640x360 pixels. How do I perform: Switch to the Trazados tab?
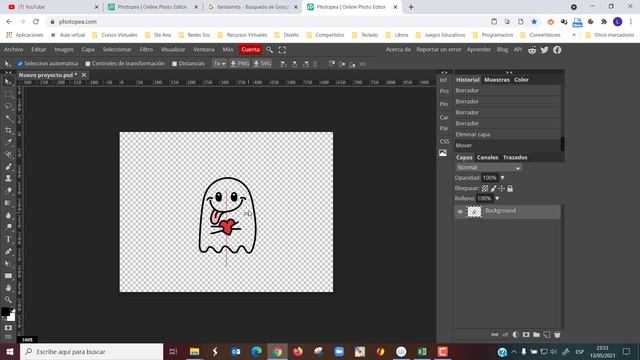[x=515, y=158]
